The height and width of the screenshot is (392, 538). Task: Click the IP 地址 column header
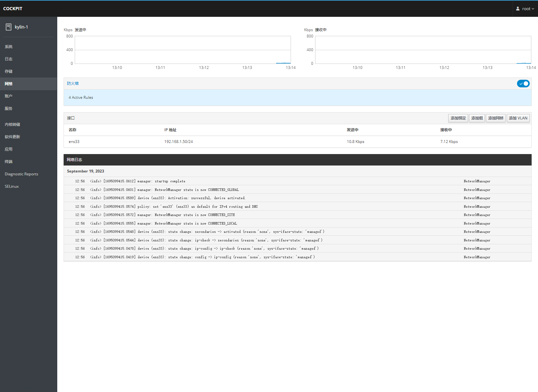pyautogui.click(x=170, y=130)
